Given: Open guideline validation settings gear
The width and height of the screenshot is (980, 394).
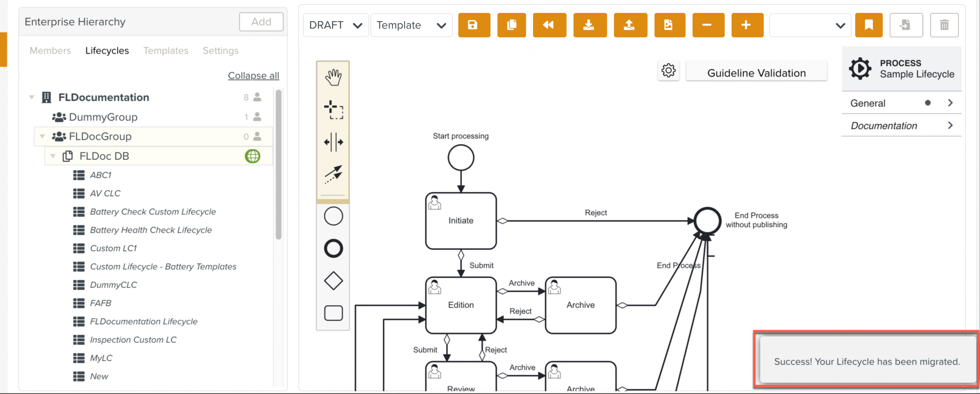Looking at the screenshot, I should (668, 71).
